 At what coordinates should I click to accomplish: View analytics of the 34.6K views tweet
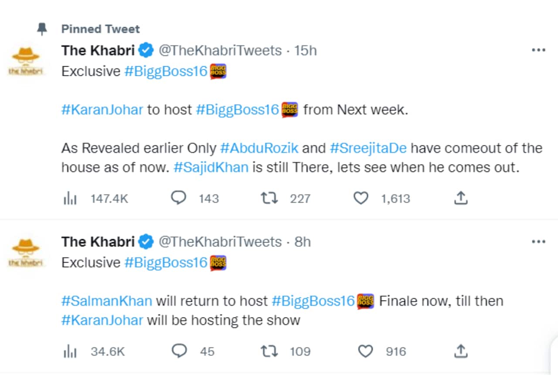70,351
